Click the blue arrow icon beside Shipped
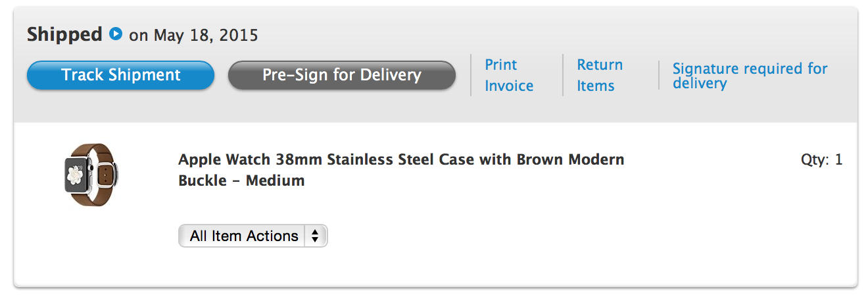Viewport: 868px width, 299px height. pyautogui.click(x=116, y=34)
